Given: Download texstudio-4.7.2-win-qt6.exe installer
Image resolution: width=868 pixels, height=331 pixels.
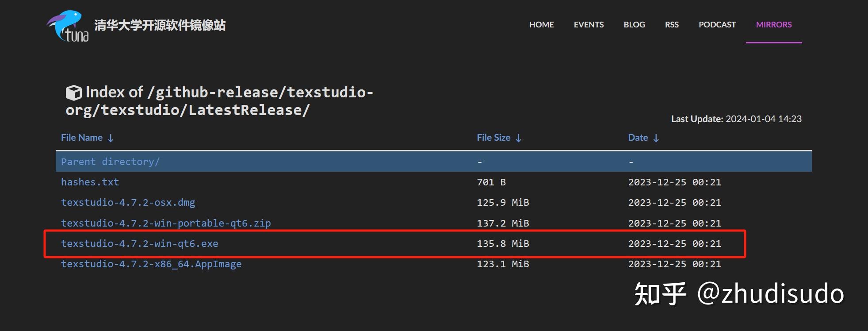Looking at the screenshot, I should (x=140, y=243).
